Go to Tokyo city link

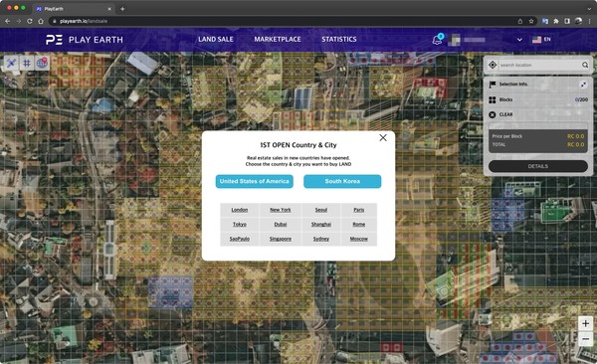click(x=240, y=224)
